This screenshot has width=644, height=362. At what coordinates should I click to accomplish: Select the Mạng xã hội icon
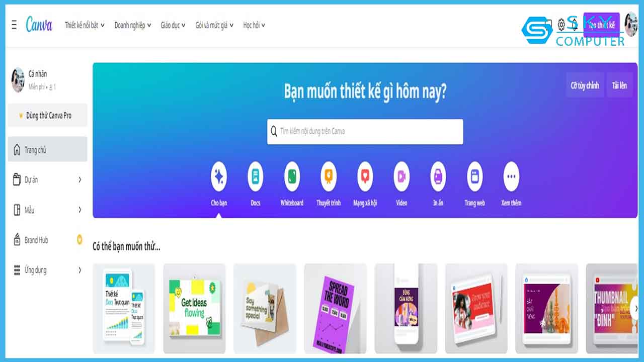click(x=365, y=176)
